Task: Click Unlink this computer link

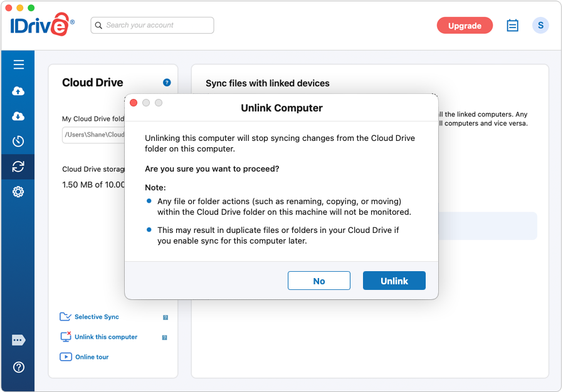Action: 106,337
